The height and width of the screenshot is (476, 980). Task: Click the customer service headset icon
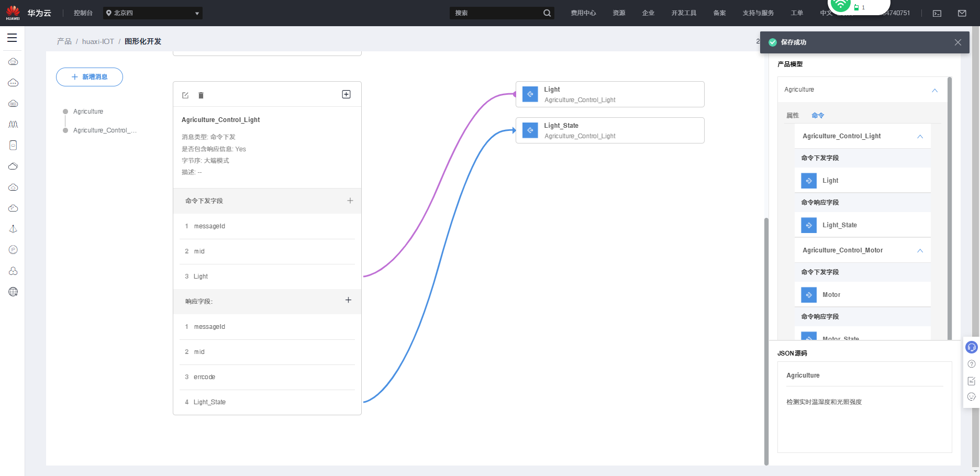click(972, 347)
